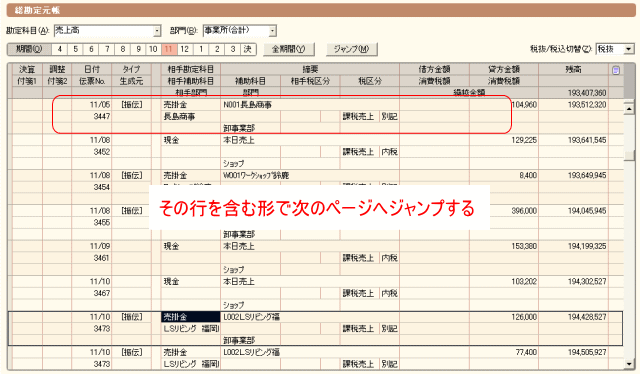640x374 pixels.
Task: Select period month 6
Action: pyautogui.click(x=91, y=49)
